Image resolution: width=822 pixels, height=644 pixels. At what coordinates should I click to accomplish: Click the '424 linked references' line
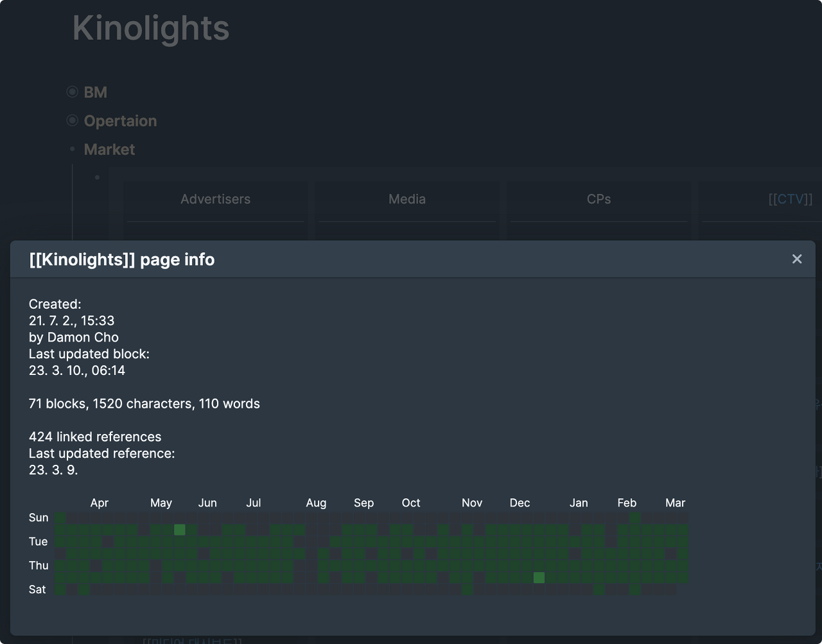coord(95,437)
